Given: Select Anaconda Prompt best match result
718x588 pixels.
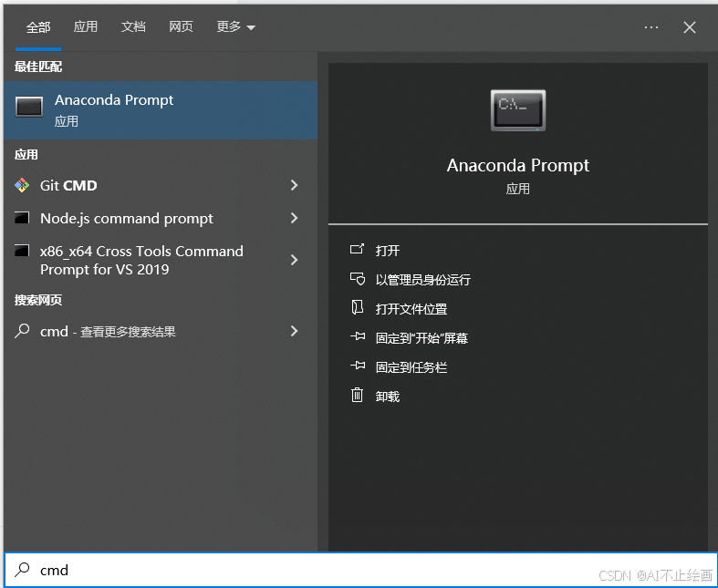Looking at the screenshot, I should (161, 110).
